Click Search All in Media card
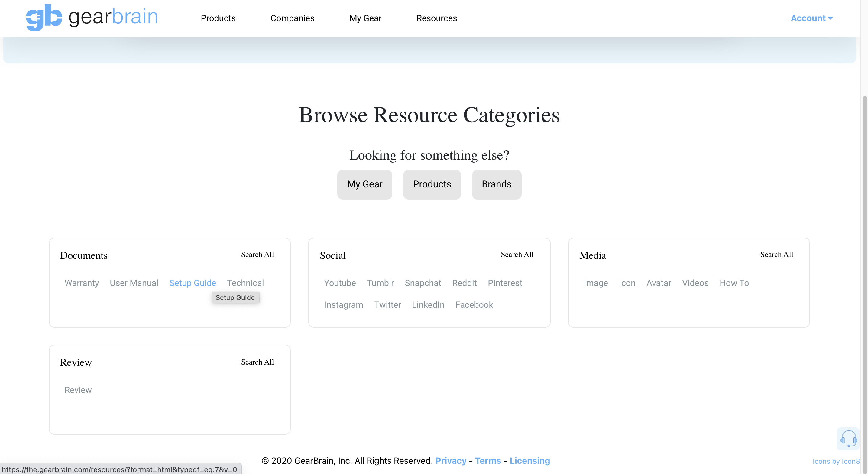 776,255
